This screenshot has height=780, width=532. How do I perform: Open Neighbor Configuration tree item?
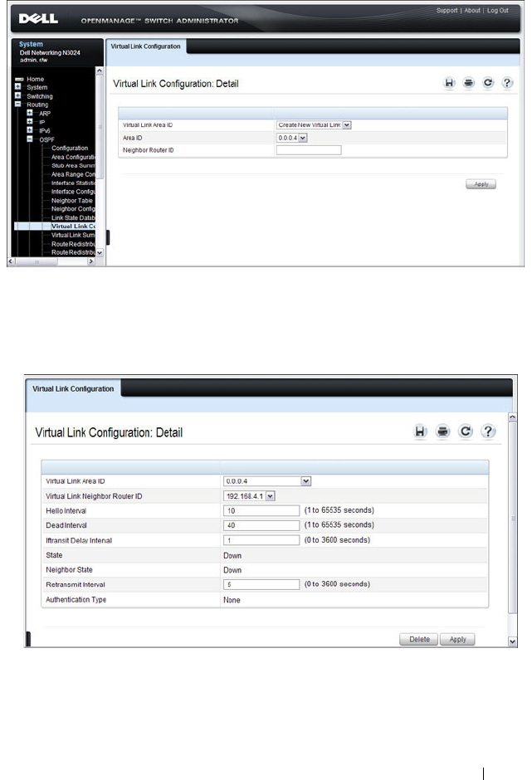(73, 209)
